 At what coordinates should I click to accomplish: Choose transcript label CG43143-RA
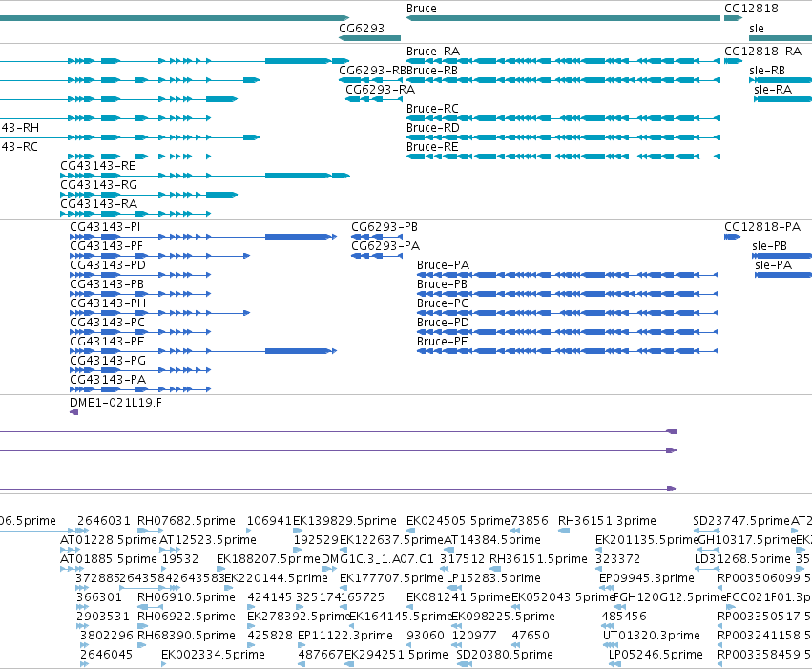click(x=99, y=204)
